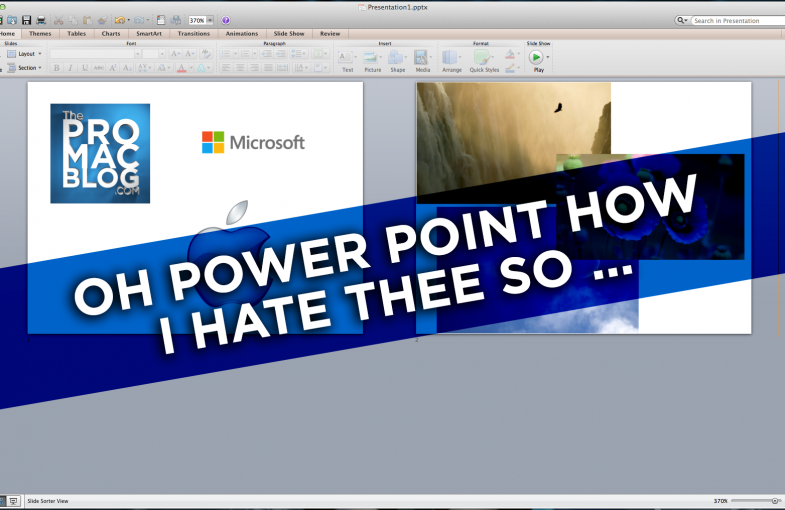Switch to the Charts tab

pyautogui.click(x=111, y=34)
